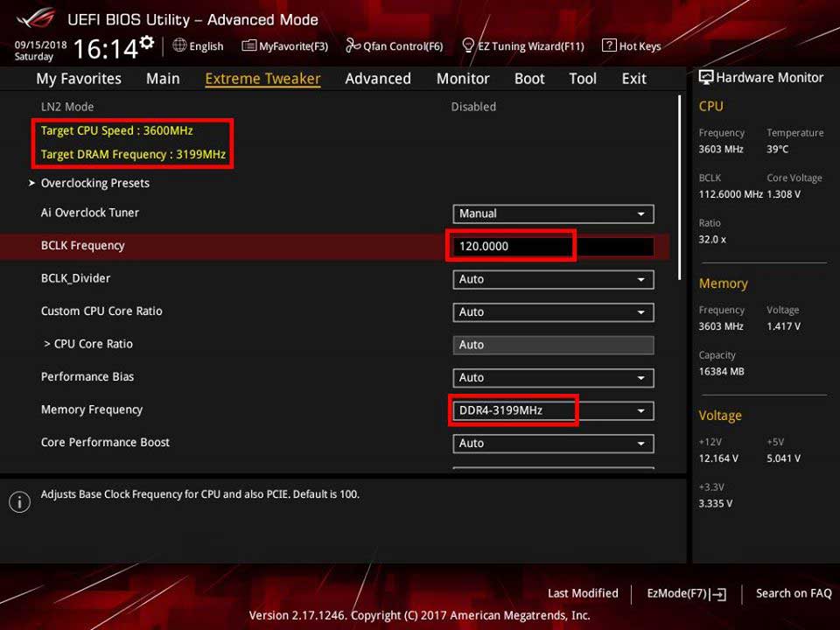Click Target CPU Speed : 3600MHz text
This screenshot has width=840, height=630.
(116, 130)
